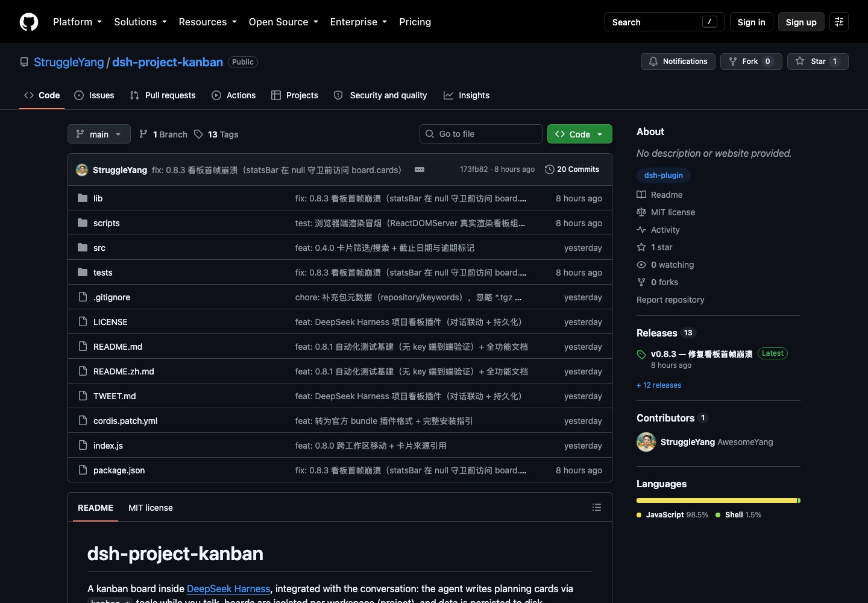868x603 pixels.
Task: Open the command palette settings icon in header
Action: point(839,22)
